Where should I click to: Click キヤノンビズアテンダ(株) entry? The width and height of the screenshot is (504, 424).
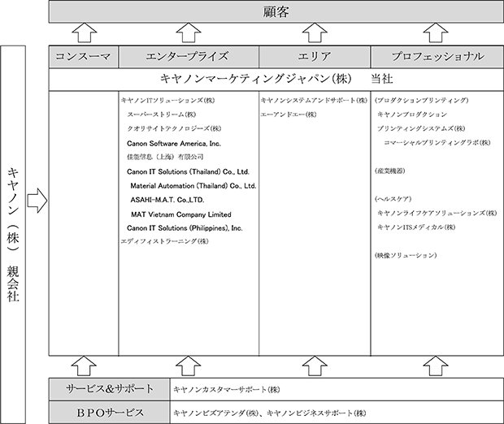[215, 413]
